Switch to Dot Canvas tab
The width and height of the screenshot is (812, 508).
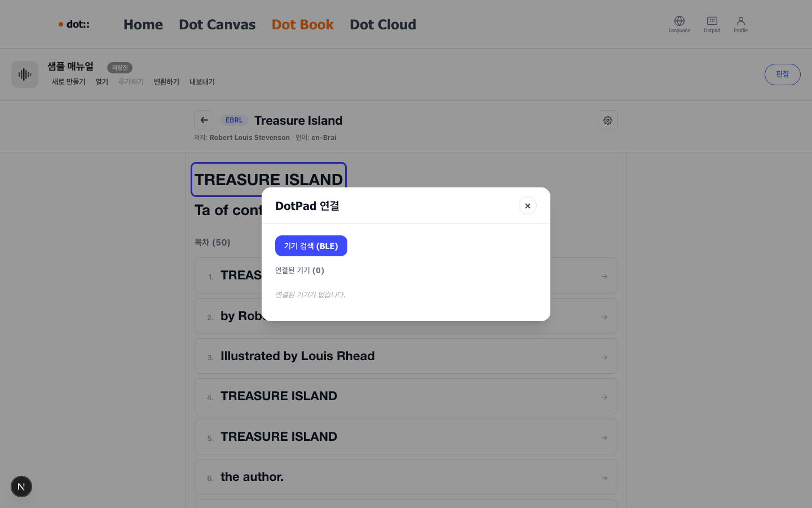coord(217,25)
